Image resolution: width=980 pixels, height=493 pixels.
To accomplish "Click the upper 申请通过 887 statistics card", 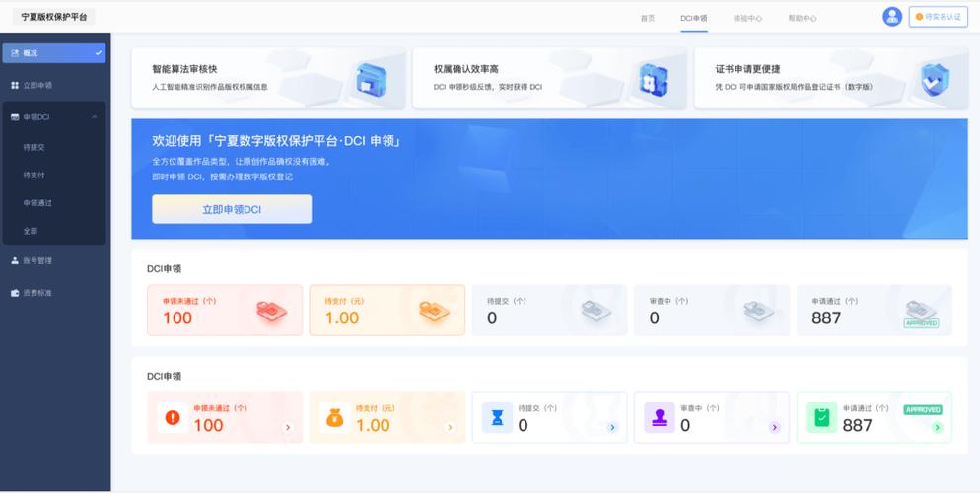I will tap(875, 311).
